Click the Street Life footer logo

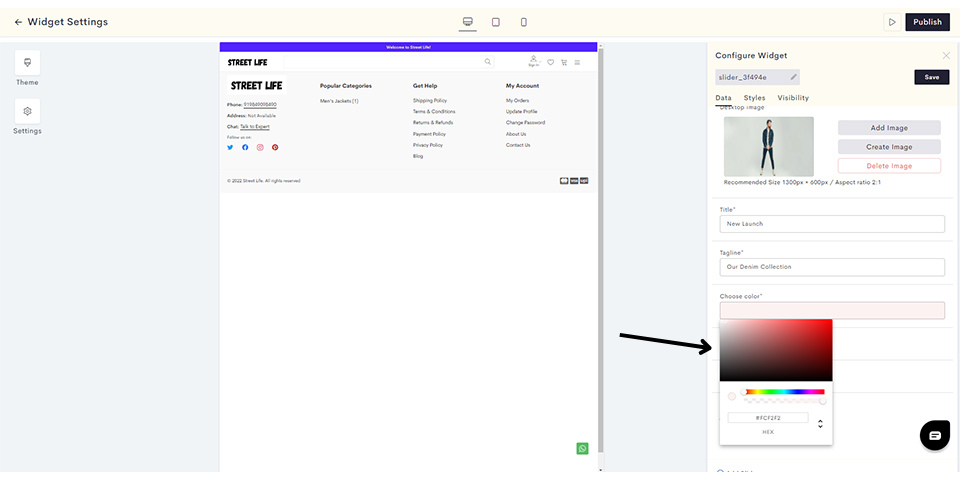pyautogui.click(x=256, y=86)
